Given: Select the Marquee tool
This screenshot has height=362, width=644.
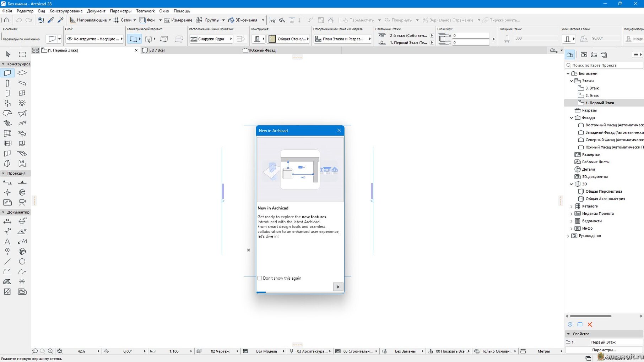Looking at the screenshot, I should (x=22, y=54).
